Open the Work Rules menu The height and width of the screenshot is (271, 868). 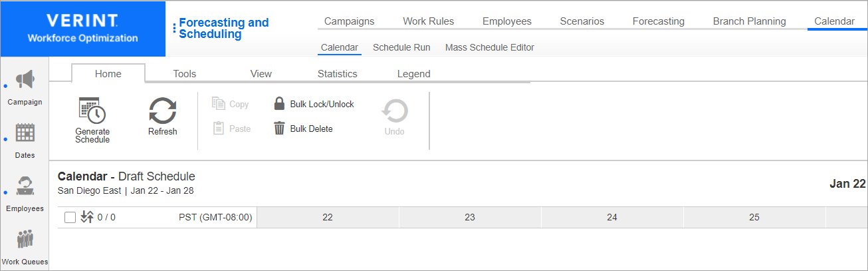click(429, 21)
